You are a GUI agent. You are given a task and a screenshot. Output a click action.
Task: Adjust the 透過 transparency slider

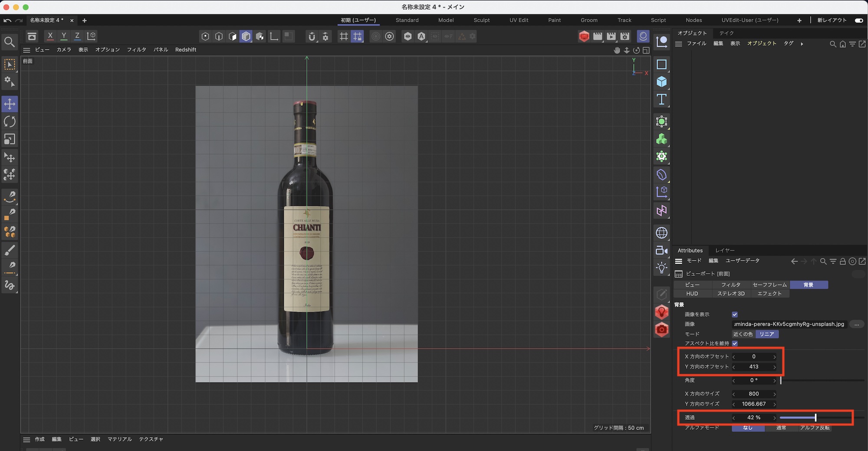(x=815, y=418)
